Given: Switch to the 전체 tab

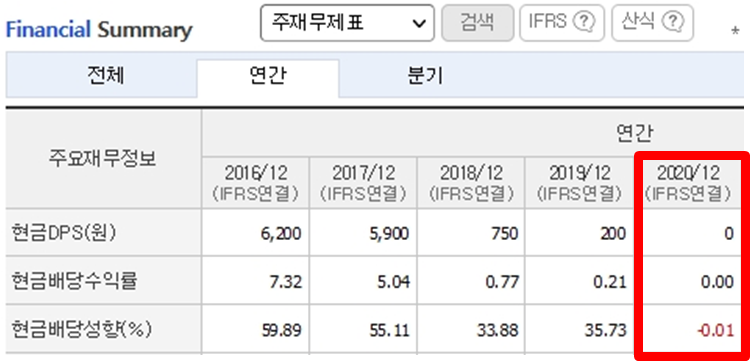Looking at the screenshot, I should point(106,76).
